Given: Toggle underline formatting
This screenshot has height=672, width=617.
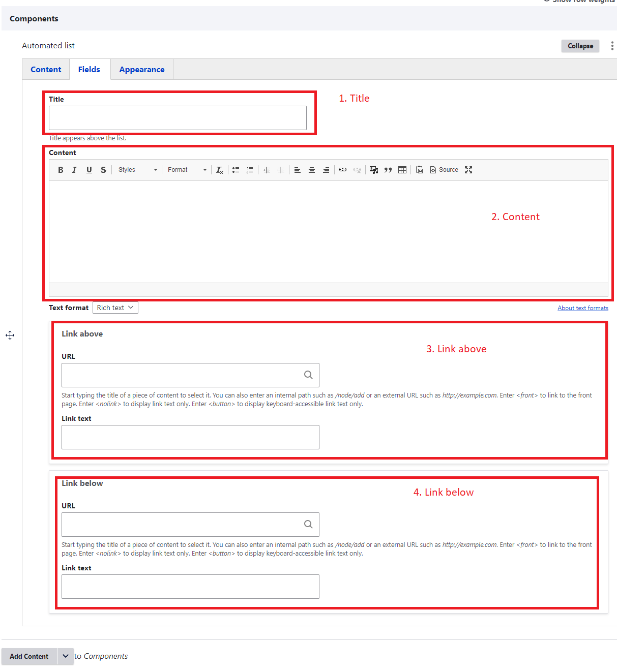Looking at the screenshot, I should coord(89,170).
